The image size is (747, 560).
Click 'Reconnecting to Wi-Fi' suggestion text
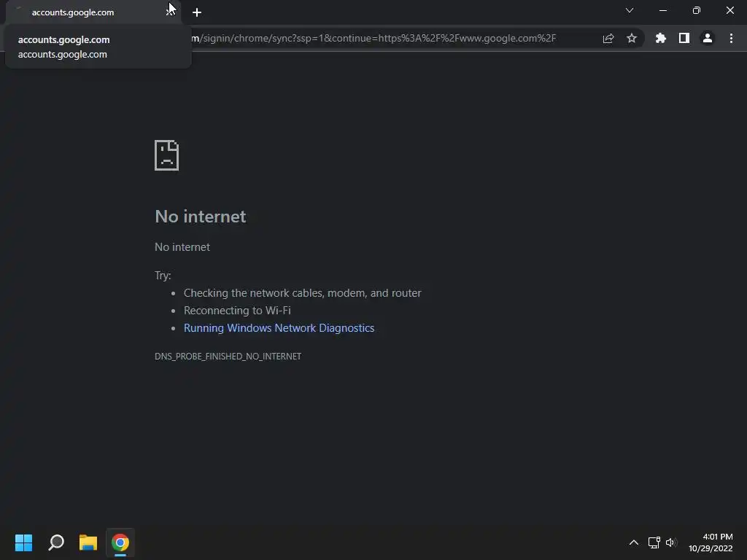click(x=237, y=311)
